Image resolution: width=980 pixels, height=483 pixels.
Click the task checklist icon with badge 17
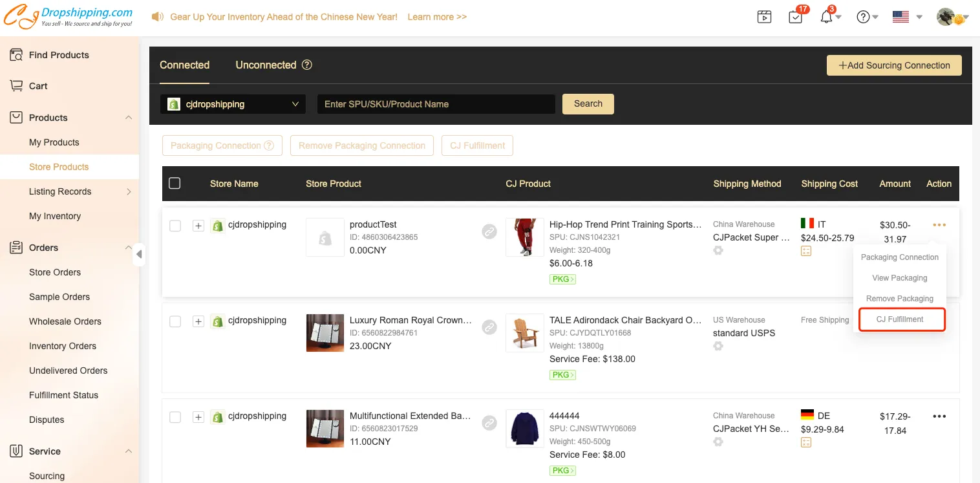(x=796, y=17)
